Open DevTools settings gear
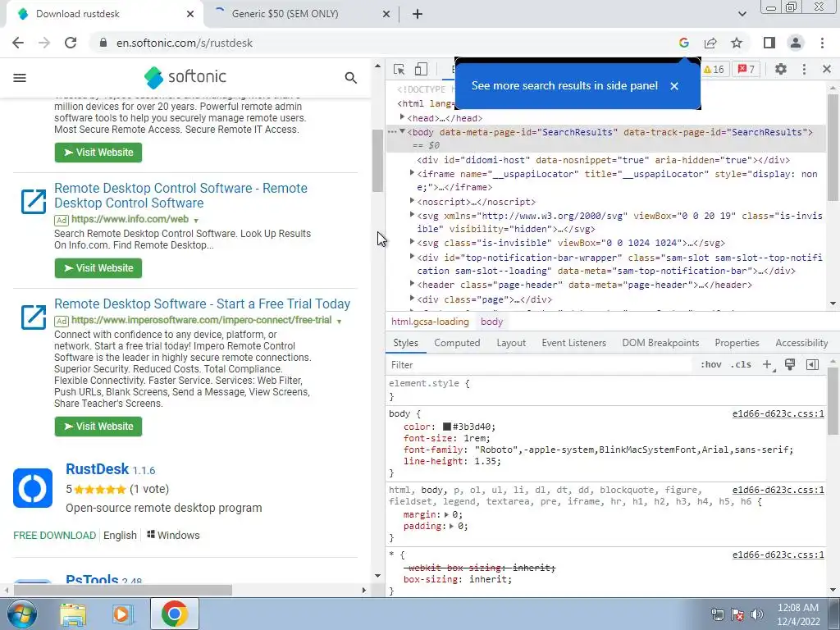 click(x=781, y=69)
